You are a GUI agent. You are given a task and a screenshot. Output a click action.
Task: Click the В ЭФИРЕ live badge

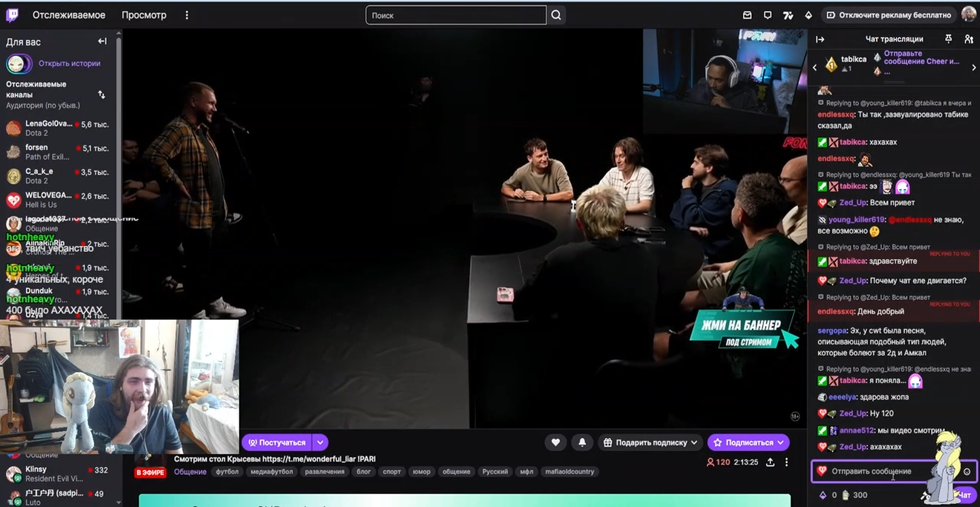(150, 472)
